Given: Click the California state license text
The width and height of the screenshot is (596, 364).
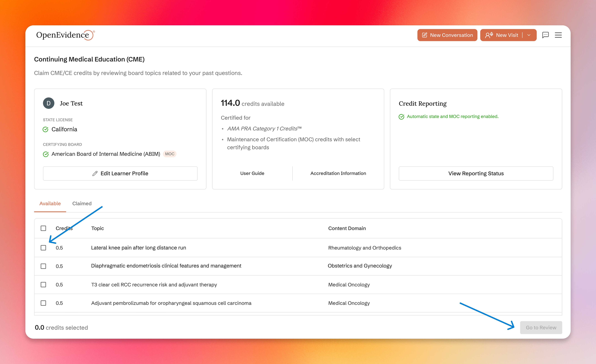Looking at the screenshot, I should [x=64, y=129].
